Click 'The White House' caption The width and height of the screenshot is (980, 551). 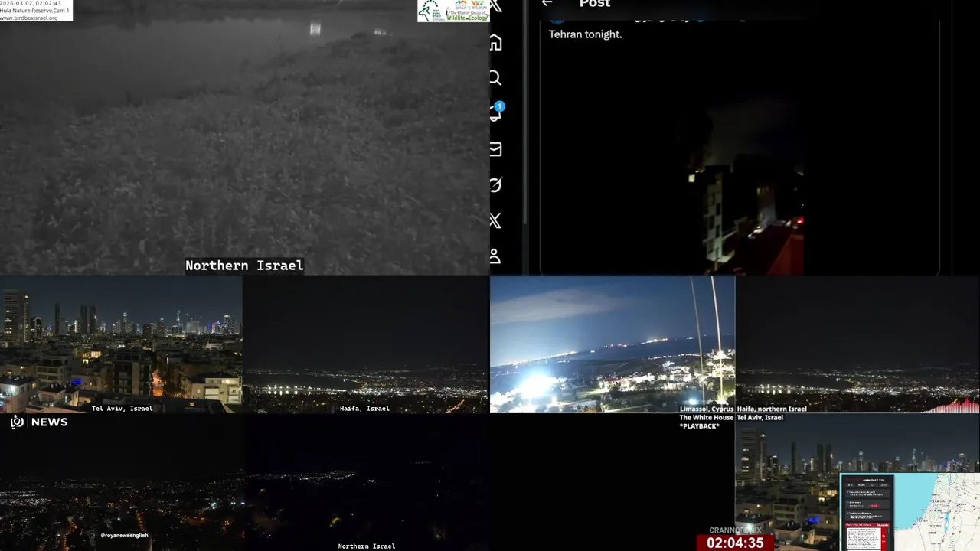pyautogui.click(x=706, y=418)
